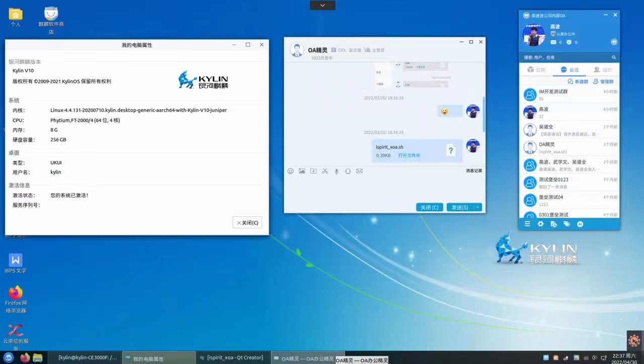Click 高波's profile photo in OA panel
The width and height of the screenshot is (644, 364).
tap(533, 35)
